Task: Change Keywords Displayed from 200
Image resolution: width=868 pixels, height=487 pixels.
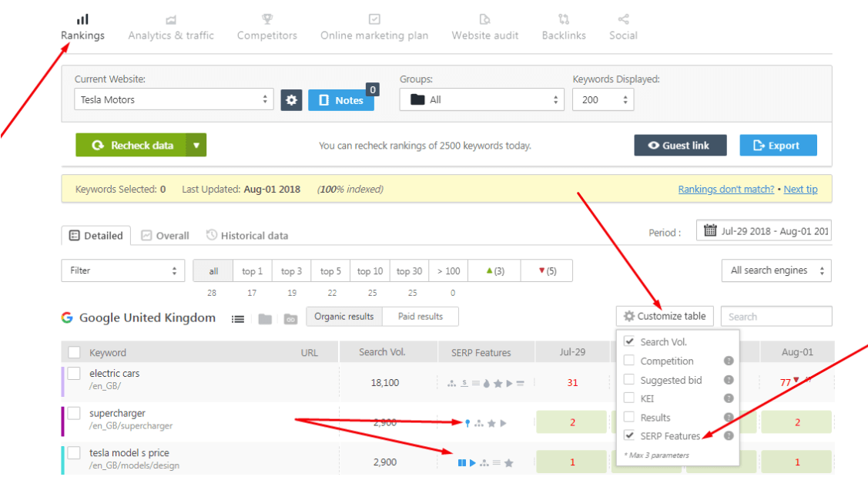Action: [x=603, y=99]
